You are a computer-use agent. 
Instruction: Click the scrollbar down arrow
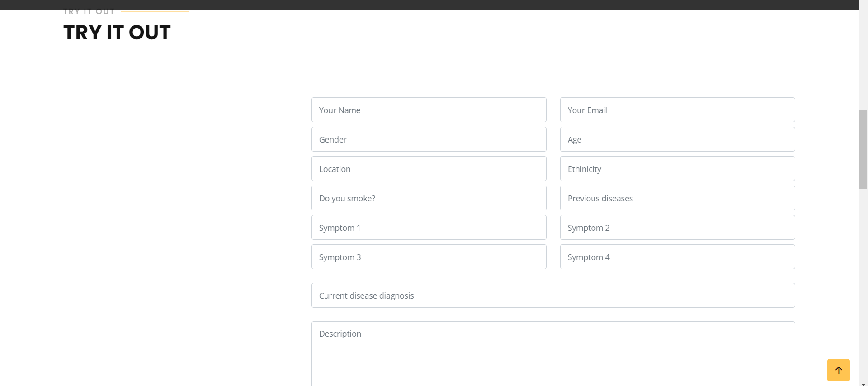pyautogui.click(x=863, y=384)
